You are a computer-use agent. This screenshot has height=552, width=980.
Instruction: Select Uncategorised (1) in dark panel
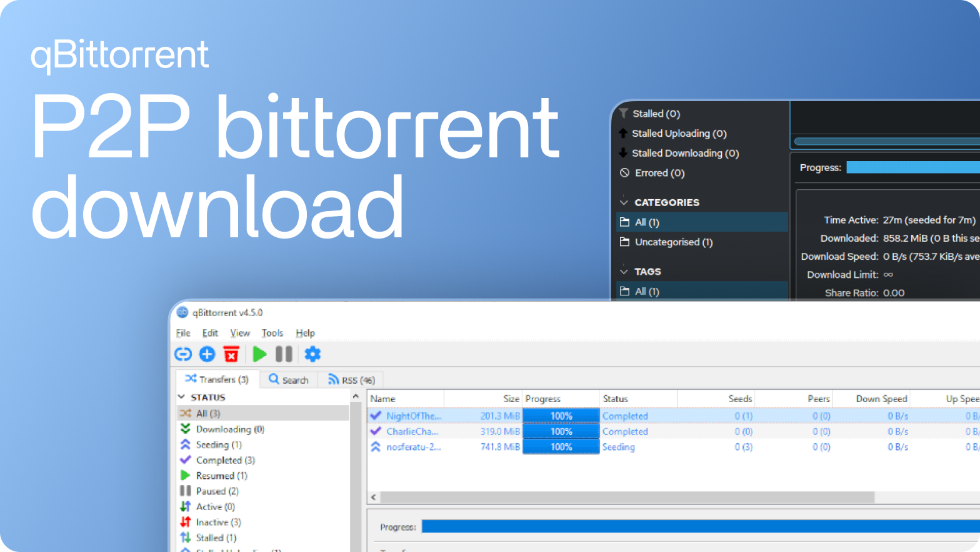[673, 242]
